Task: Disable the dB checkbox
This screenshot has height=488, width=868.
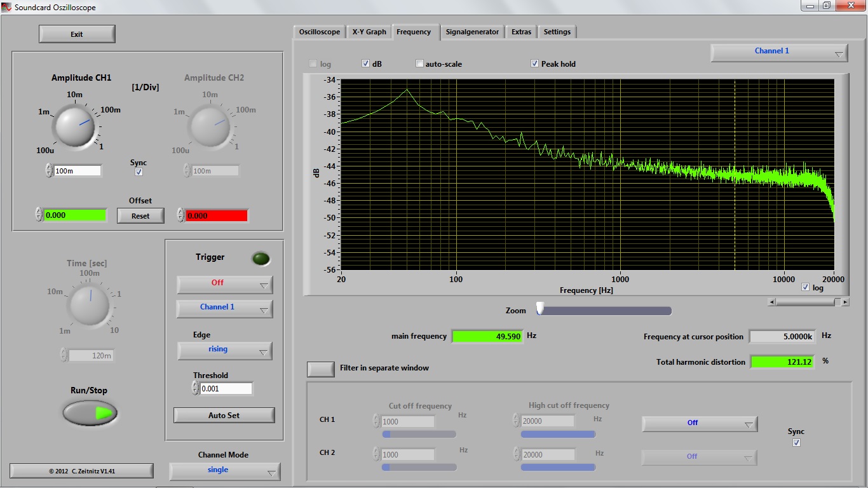Action: 366,64
